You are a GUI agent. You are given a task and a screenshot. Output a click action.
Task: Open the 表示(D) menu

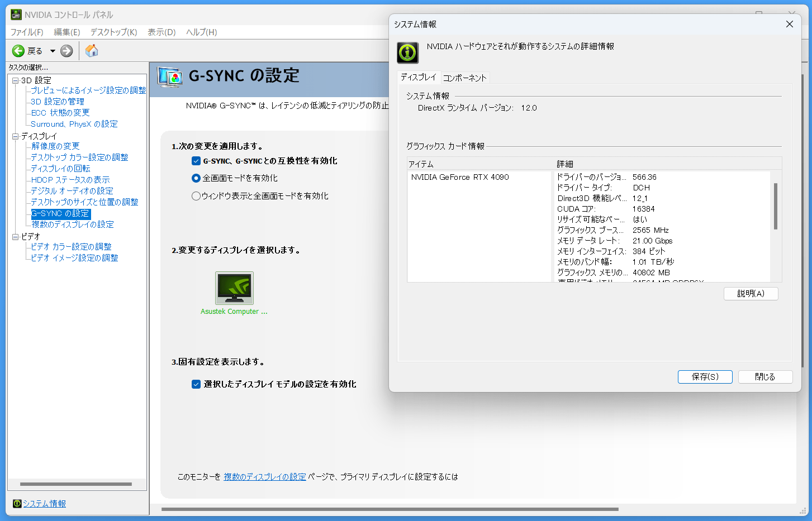tap(162, 32)
